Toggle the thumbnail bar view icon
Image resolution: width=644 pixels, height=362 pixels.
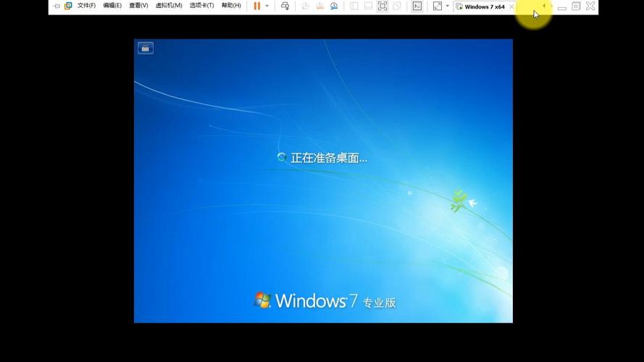tap(369, 6)
